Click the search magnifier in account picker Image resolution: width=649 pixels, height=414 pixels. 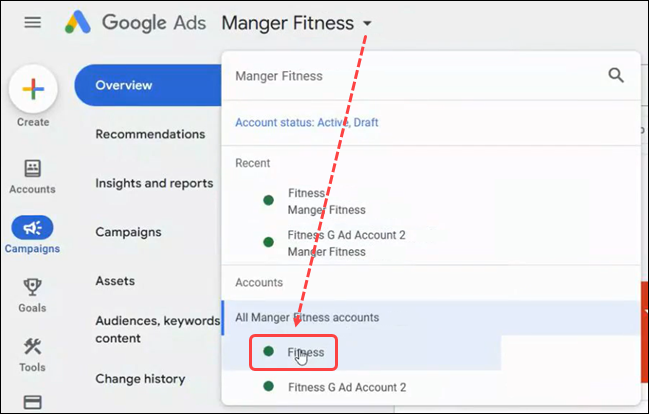(x=616, y=76)
